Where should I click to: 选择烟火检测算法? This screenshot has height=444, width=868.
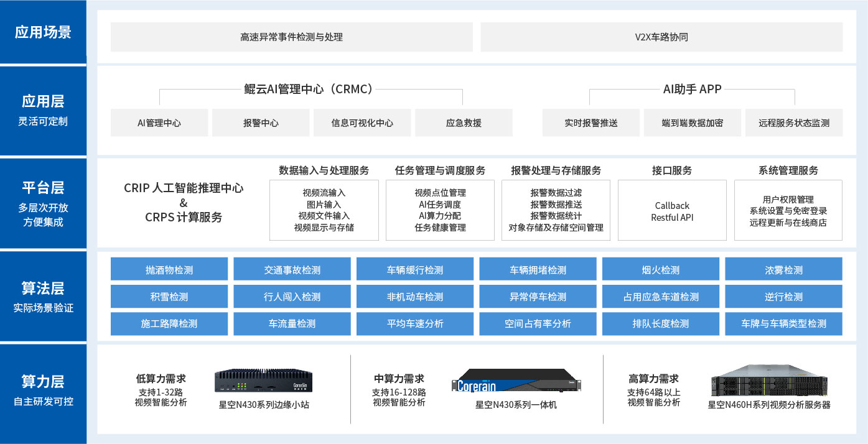point(660,269)
